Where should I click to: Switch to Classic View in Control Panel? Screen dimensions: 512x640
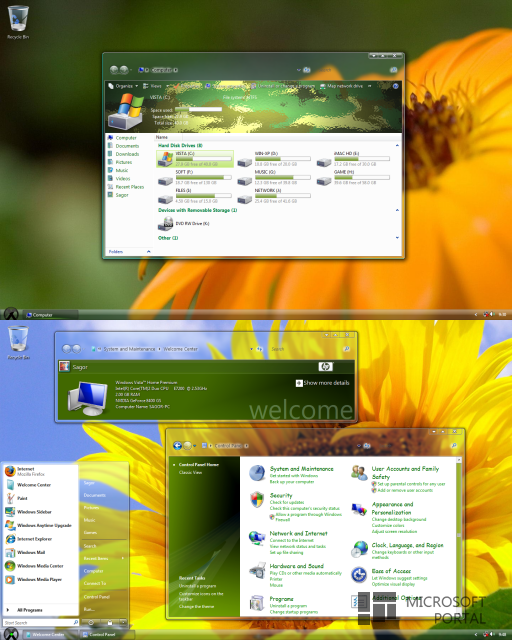point(190,472)
